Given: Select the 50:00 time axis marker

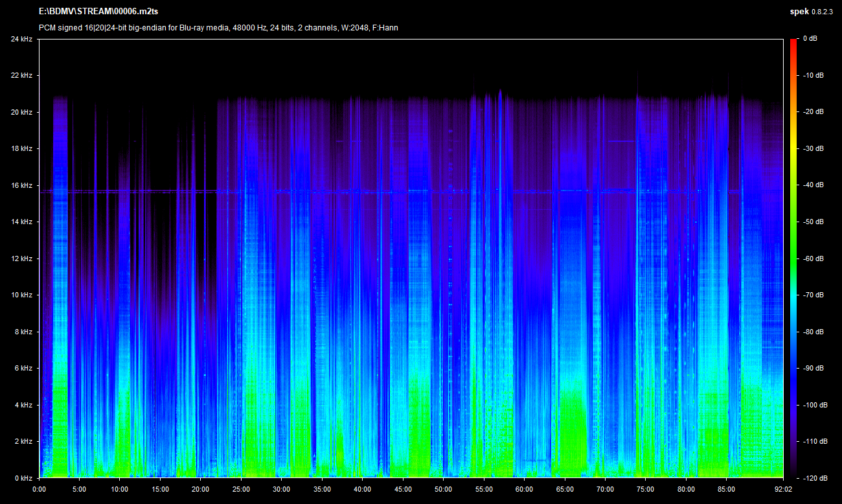Looking at the screenshot, I should [443, 489].
